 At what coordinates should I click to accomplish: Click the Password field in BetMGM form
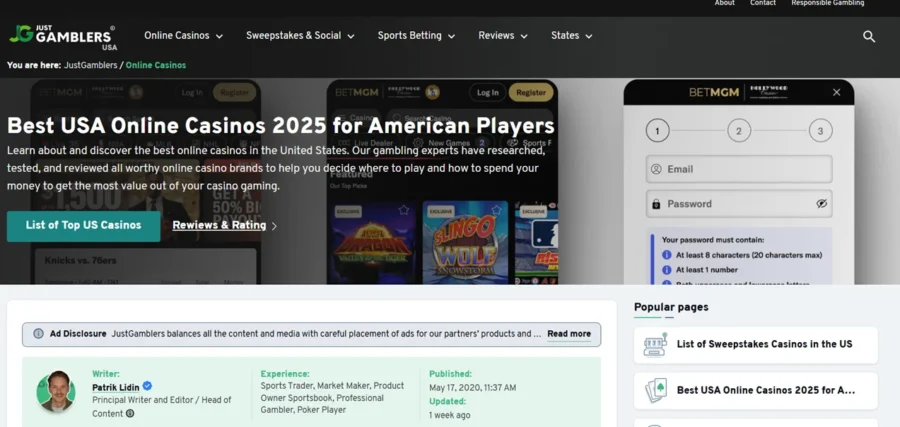[739, 204]
